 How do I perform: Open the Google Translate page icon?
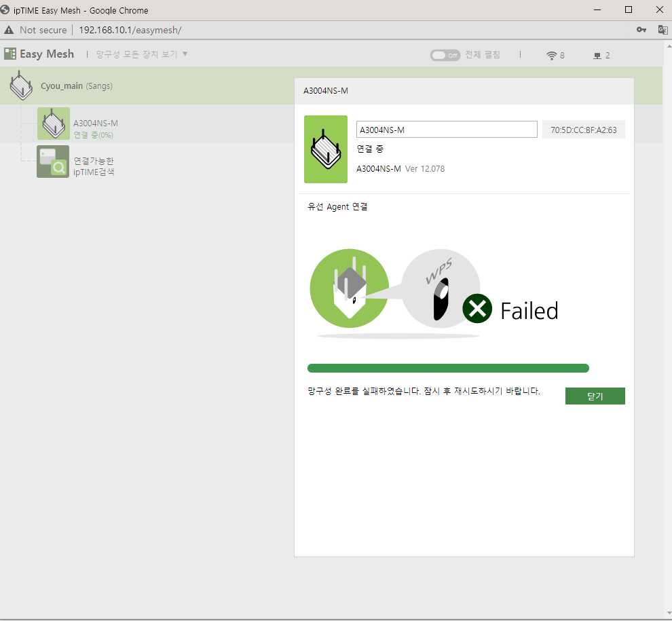click(662, 30)
